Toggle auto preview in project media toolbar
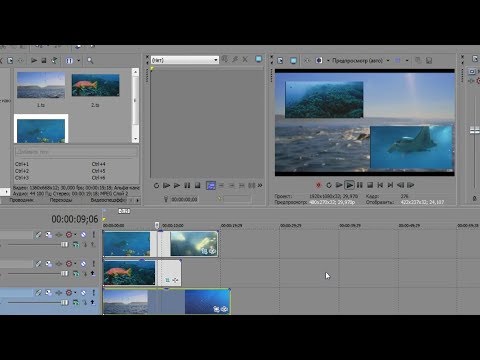Image resolution: width=480 pixels, height=360 pixels. click(54, 60)
